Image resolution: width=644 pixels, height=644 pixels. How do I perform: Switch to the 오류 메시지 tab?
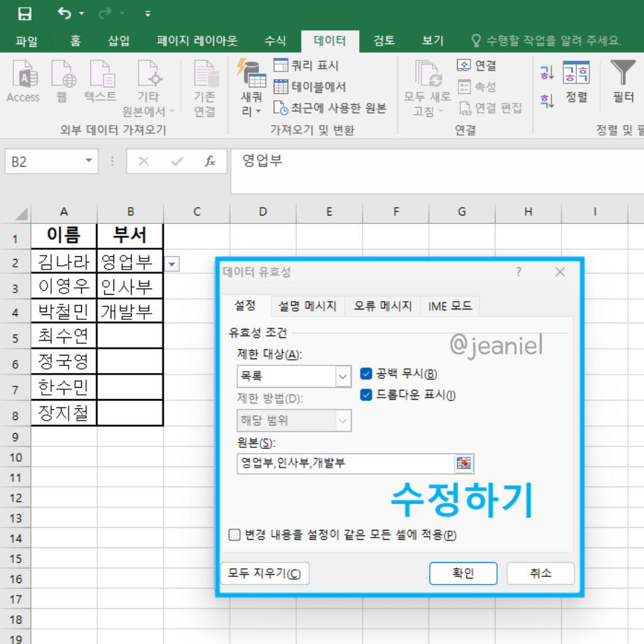(x=382, y=306)
